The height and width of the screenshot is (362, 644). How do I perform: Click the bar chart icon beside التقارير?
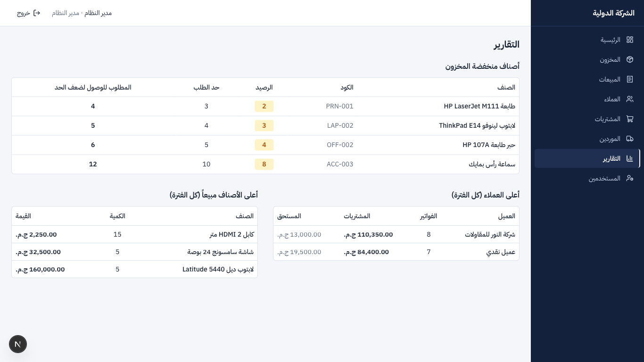coord(630,158)
